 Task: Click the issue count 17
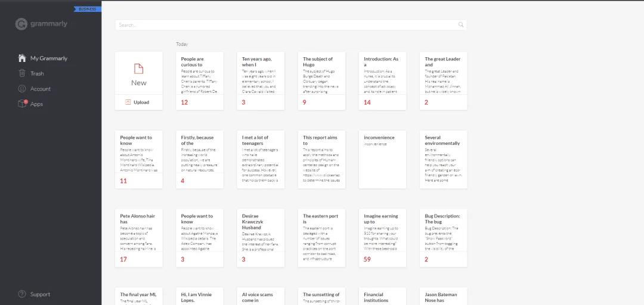click(123, 260)
